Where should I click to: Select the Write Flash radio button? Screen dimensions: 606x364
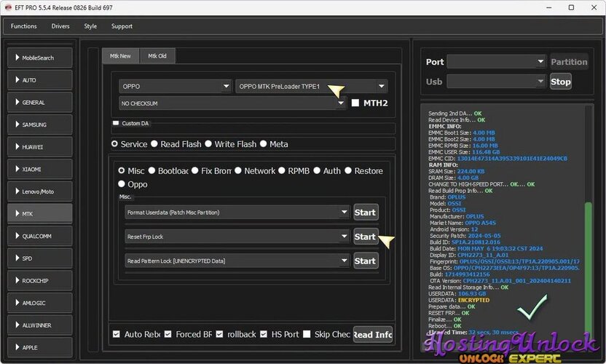[208, 143]
